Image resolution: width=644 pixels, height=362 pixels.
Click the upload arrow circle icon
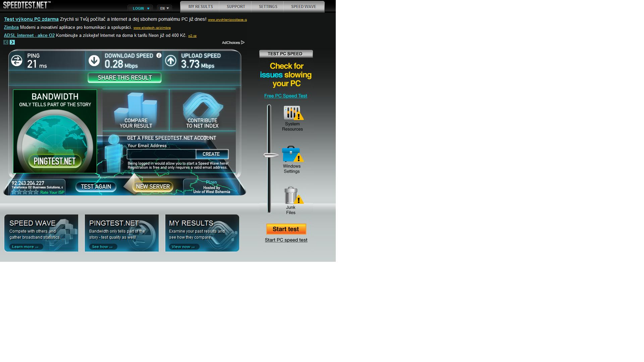coord(171,61)
